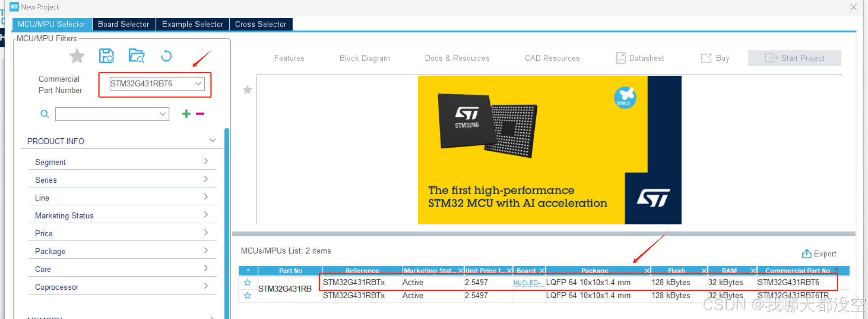The image size is (868, 319).
Task: Remove the Package column via its X
Action: [x=647, y=271]
